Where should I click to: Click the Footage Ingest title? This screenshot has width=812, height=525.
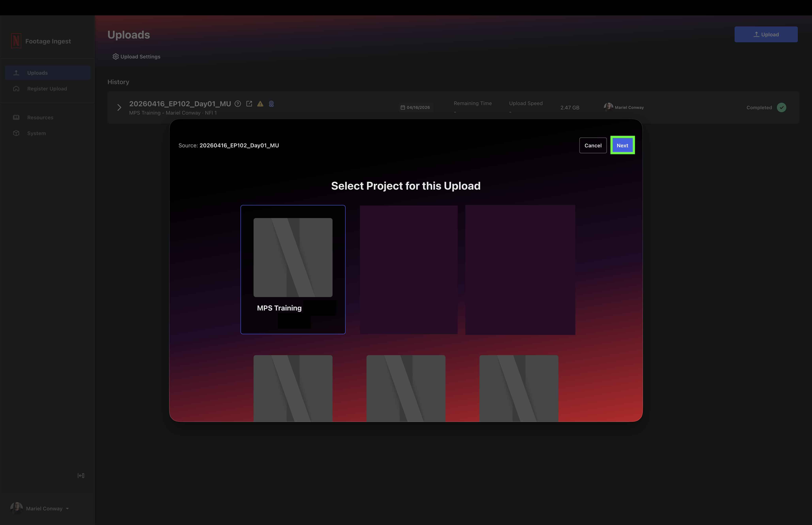48,41
